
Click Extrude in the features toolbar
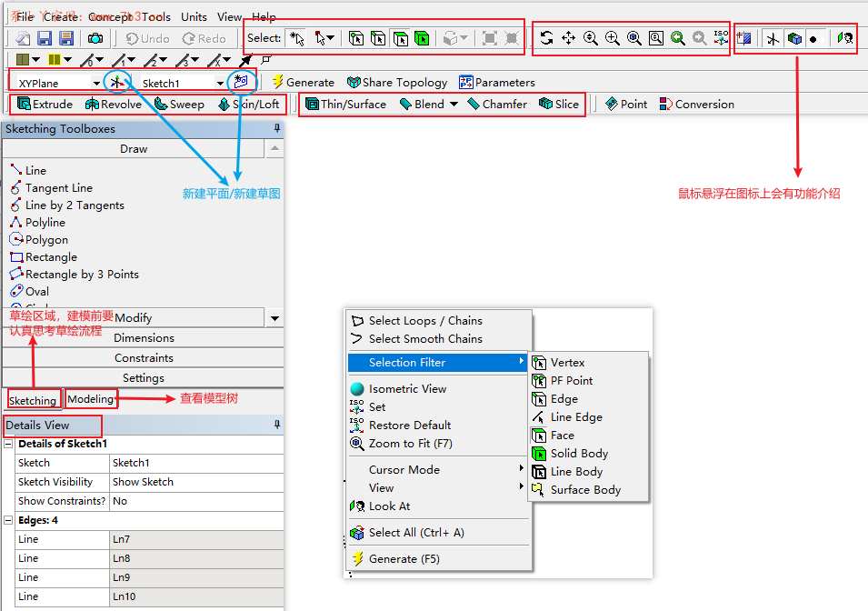[45, 105]
